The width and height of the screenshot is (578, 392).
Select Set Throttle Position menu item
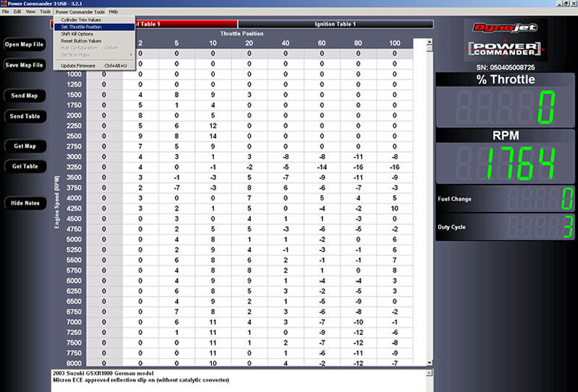point(81,26)
